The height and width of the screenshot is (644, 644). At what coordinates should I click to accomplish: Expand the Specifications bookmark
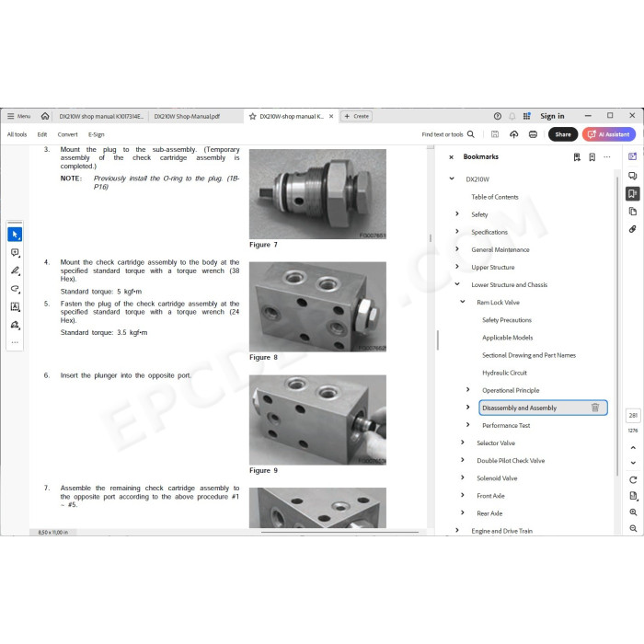[457, 231]
